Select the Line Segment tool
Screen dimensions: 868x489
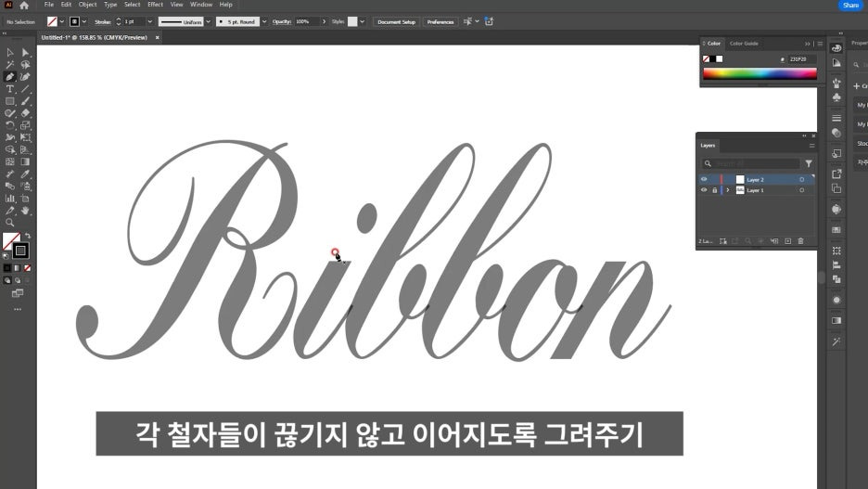point(25,88)
